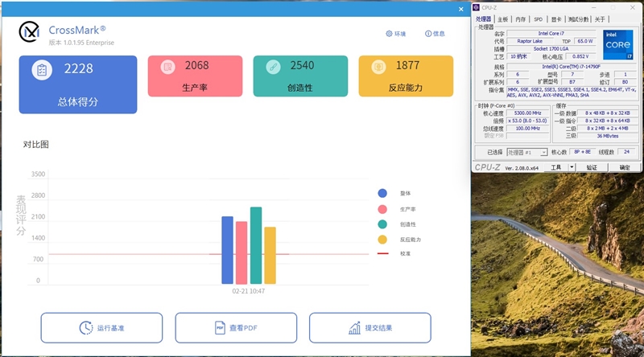This screenshot has width=644, height=357.
Task: Click the chart icon on 提交结果 button
Action: coord(354,328)
